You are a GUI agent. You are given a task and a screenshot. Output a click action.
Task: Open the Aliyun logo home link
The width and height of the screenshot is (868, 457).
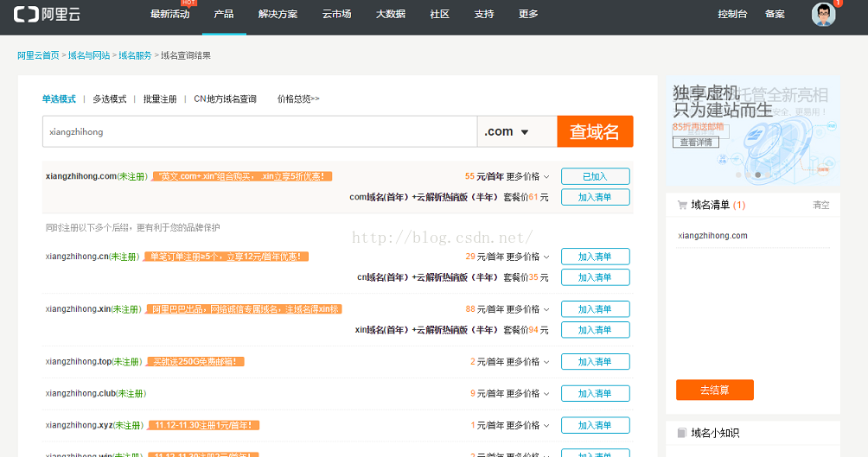tap(47, 15)
